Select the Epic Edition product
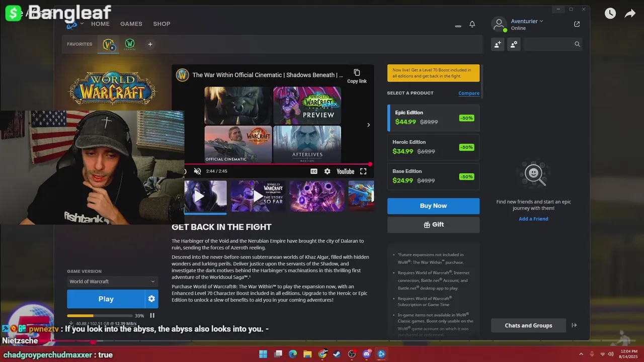This screenshot has height=362, width=644. point(433,118)
